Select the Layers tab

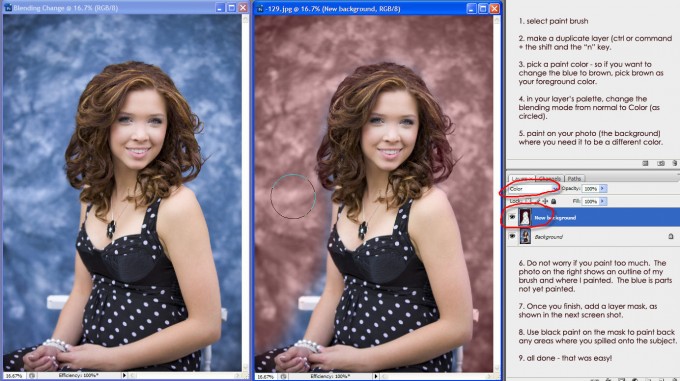(521, 179)
